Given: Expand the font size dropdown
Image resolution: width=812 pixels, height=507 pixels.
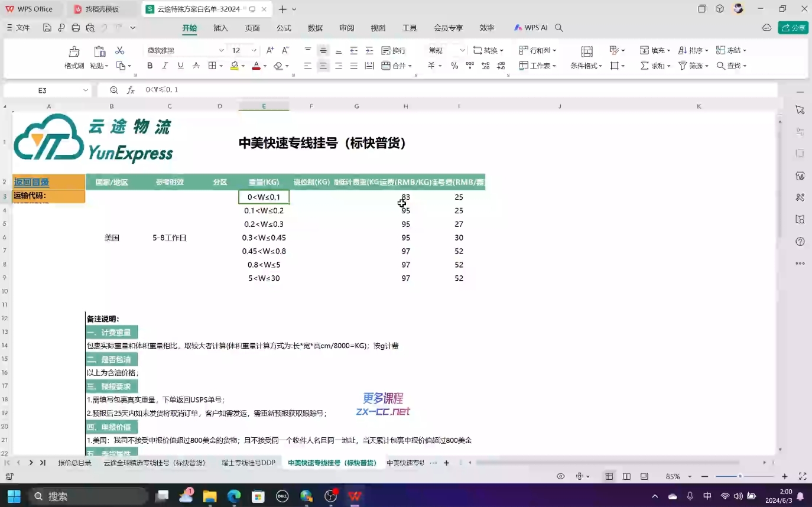Looking at the screenshot, I should click(254, 51).
